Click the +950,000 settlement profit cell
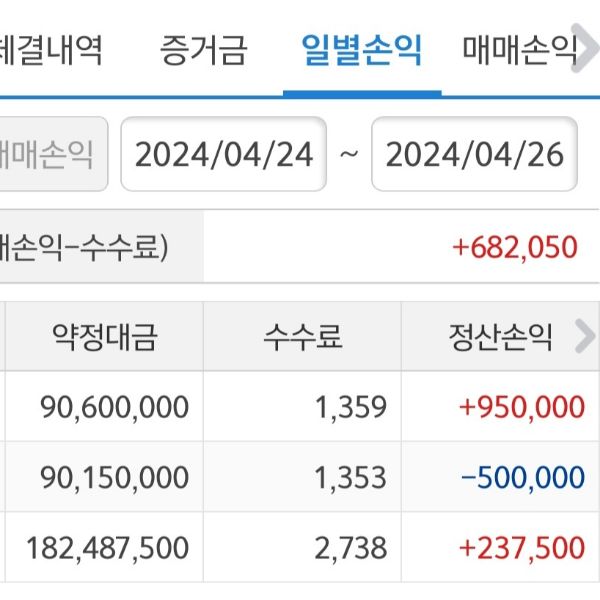600x600 pixels. pyautogui.click(x=521, y=407)
